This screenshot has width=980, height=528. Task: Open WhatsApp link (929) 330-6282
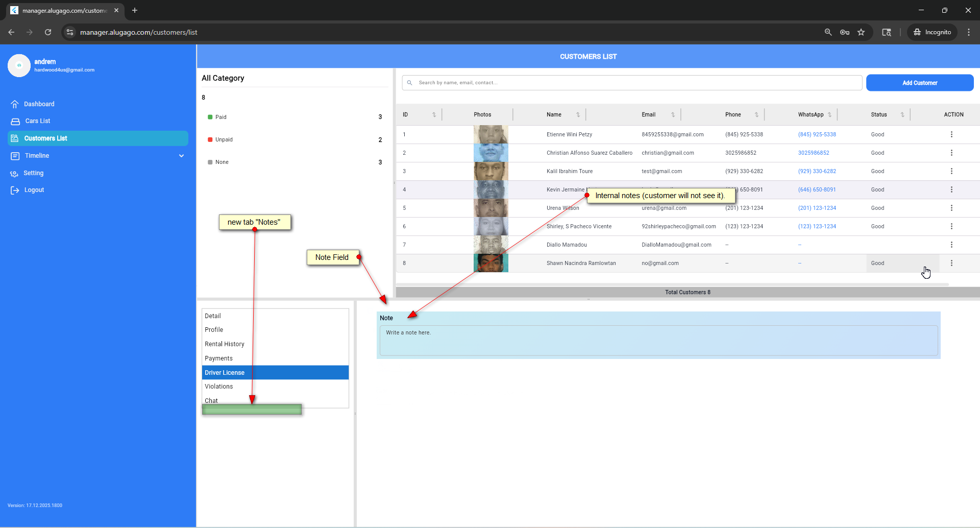(x=817, y=172)
